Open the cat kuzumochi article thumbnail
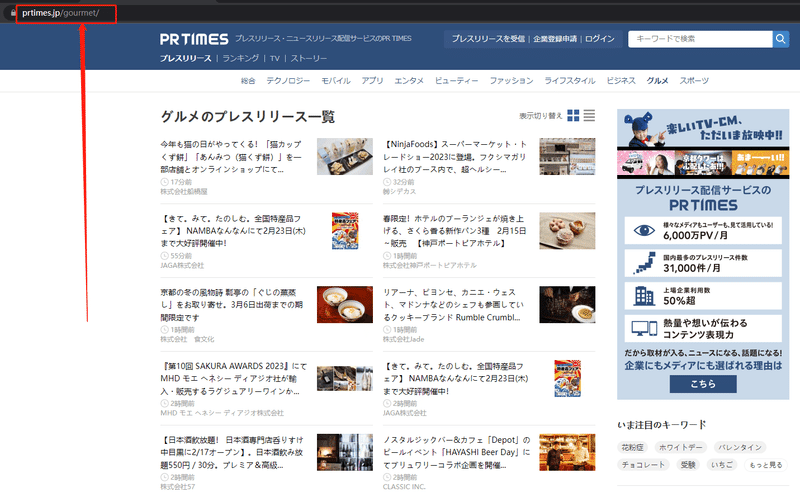This screenshot has height=497, width=800. 345,156
